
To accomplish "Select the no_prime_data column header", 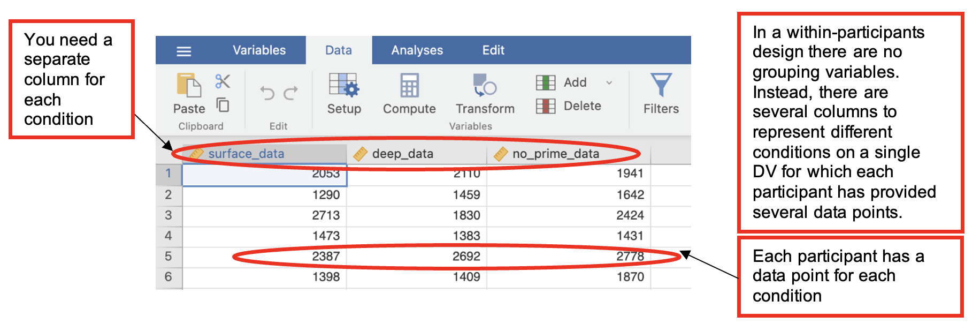I will coord(555,154).
